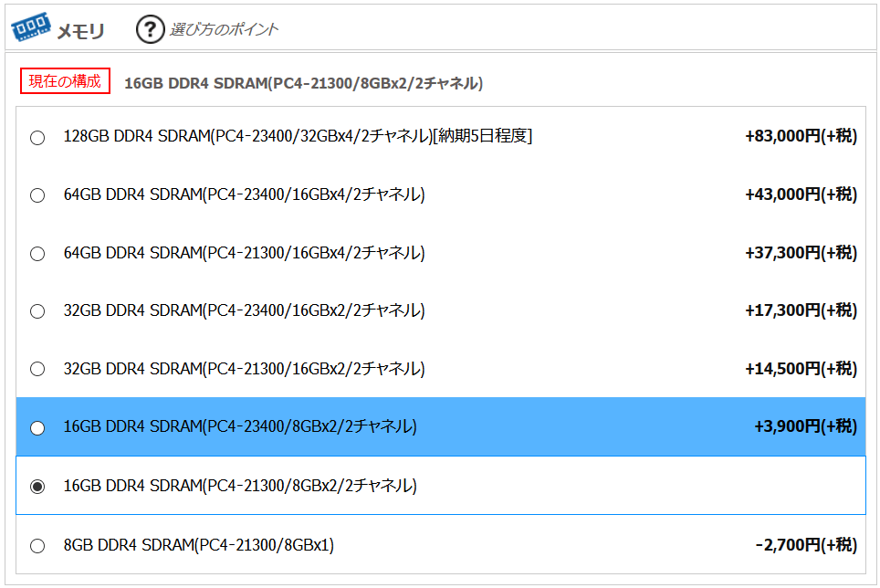Click highlighted label 16GB DDR4 SDRAM(PC4-23400/8GBx2/2チャネル)
The image size is (880, 588).
click(240, 426)
